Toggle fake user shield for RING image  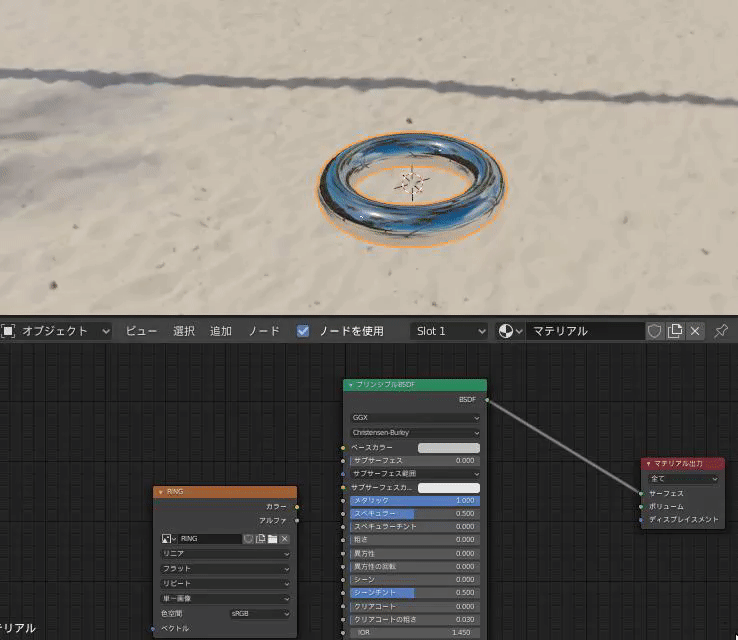tap(248, 539)
